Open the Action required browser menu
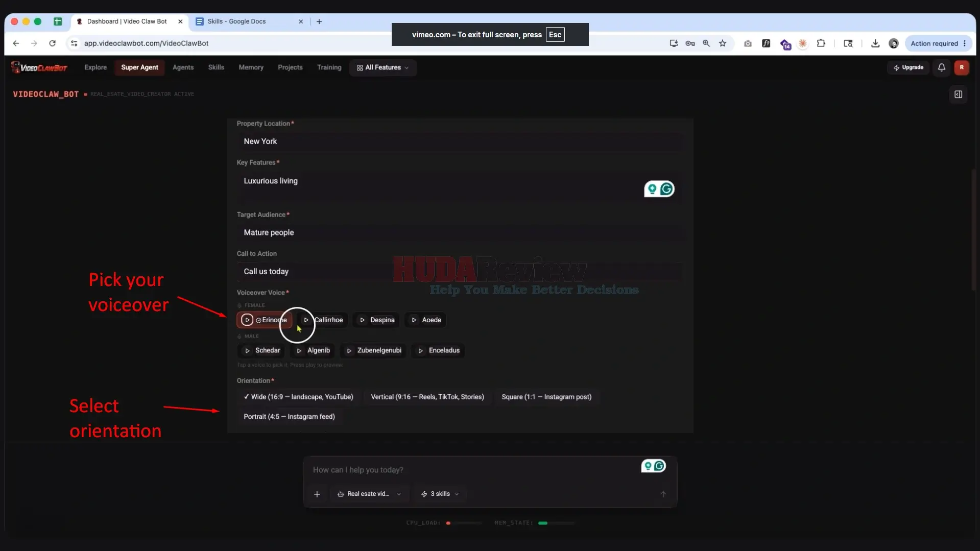The height and width of the screenshot is (551, 980). pos(939,43)
